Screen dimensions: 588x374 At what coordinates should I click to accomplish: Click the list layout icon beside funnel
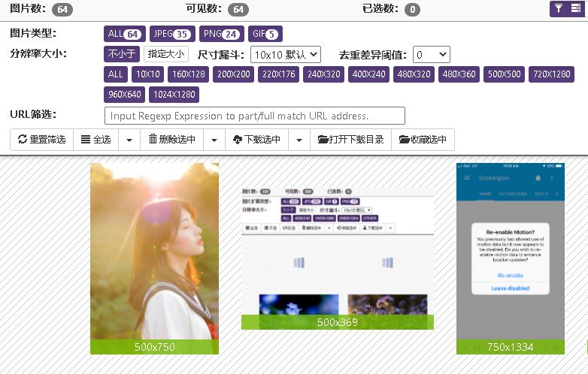click(576, 8)
